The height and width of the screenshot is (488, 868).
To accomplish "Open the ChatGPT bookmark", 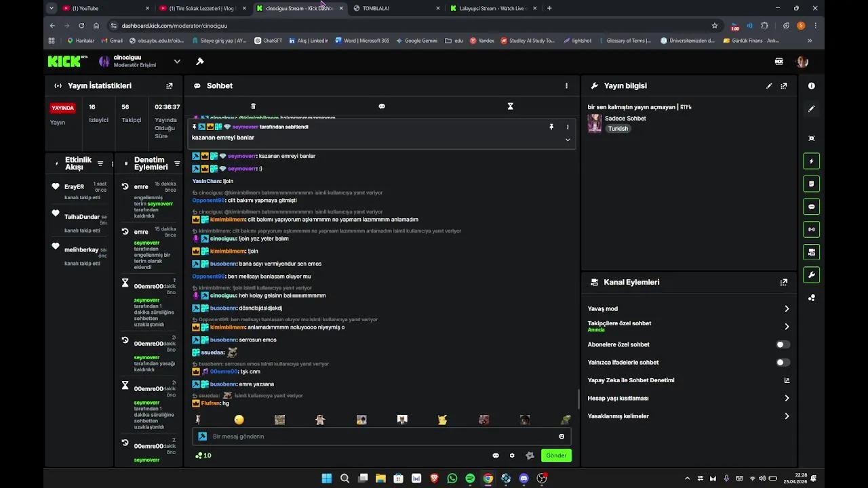I will pyautogui.click(x=268, y=41).
